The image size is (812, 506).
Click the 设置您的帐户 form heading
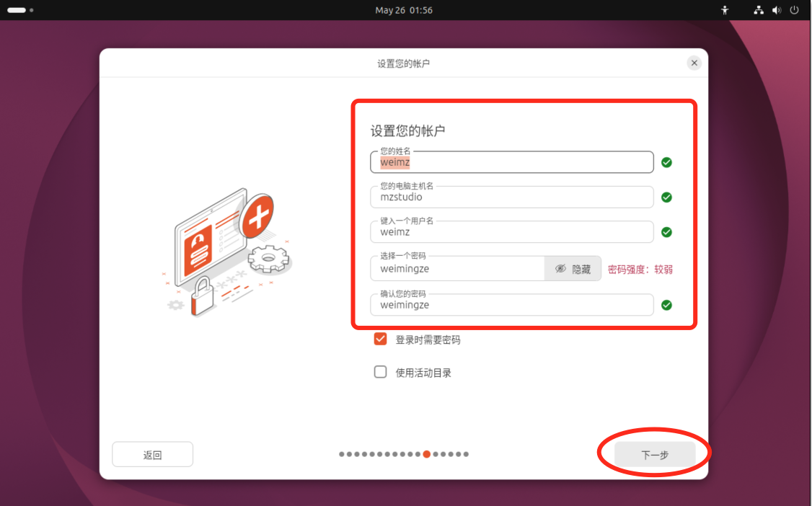(x=407, y=130)
